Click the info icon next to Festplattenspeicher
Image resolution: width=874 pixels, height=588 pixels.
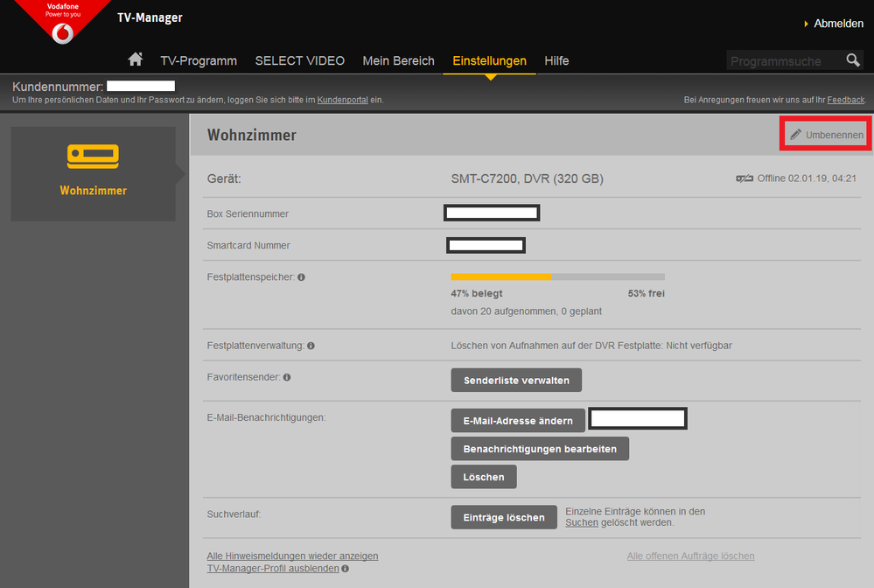[x=302, y=276]
